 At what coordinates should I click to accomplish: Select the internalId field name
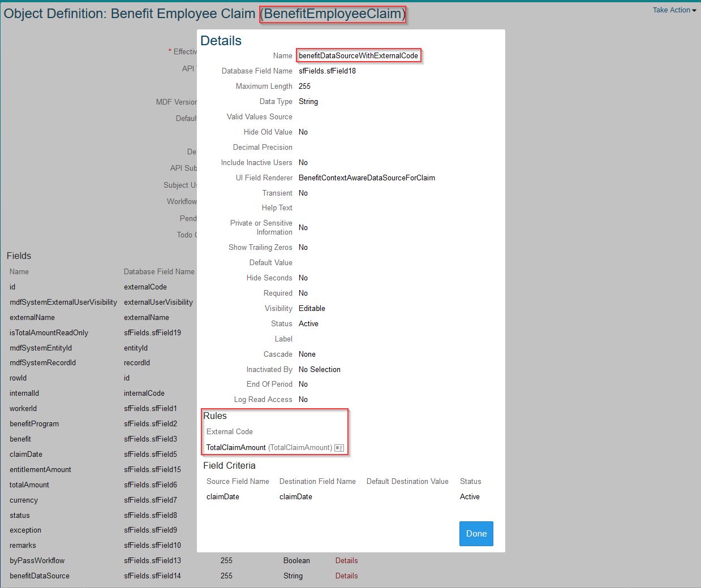[x=24, y=393]
